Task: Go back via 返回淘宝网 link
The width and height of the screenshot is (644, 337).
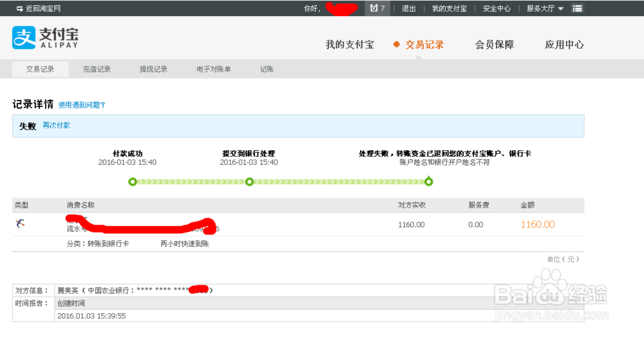Action: click(x=43, y=8)
